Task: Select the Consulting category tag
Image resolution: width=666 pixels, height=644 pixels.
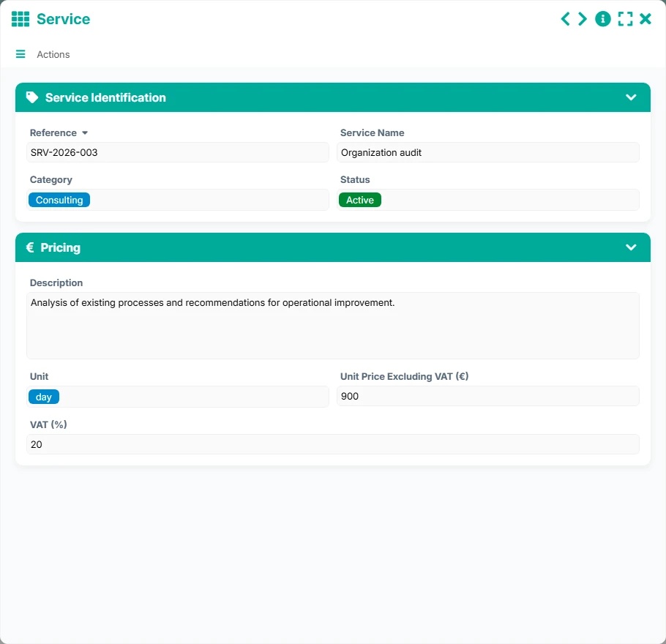Action: pyautogui.click(x=59, y=200)
